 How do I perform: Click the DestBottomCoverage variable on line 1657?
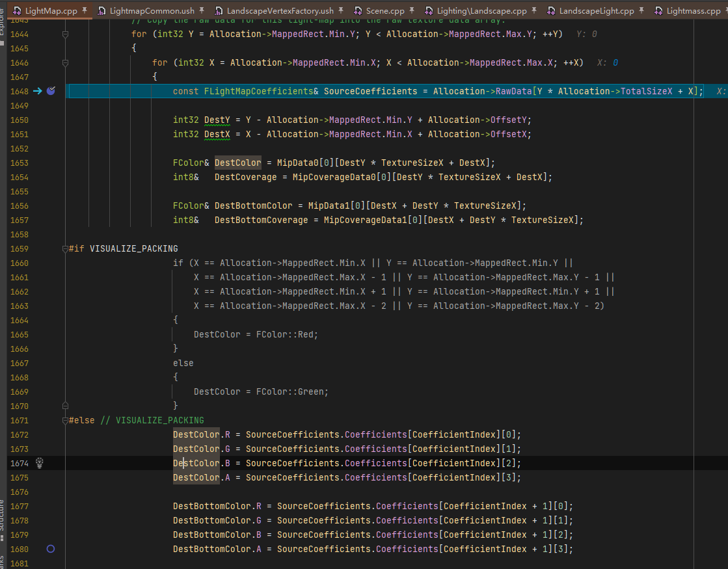pyautogui.click(x=261, y=220)
